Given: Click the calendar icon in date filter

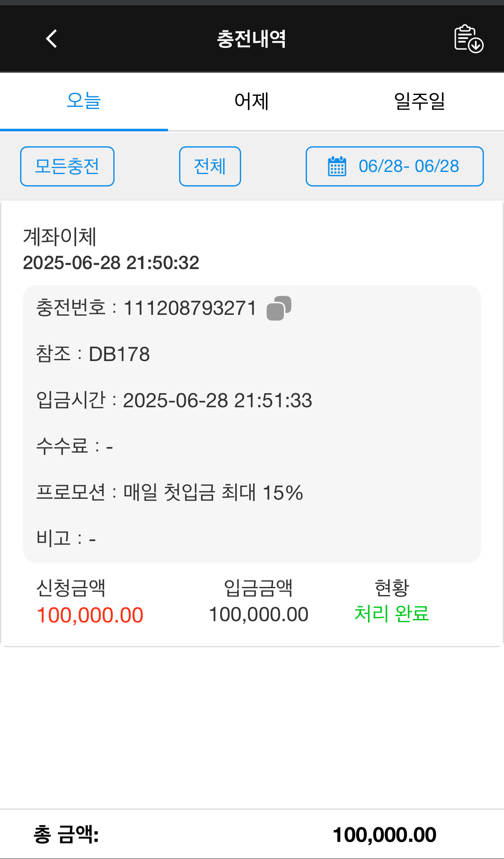Looking at the screenshot, I should pyautogui.click(x=337, y=166).
